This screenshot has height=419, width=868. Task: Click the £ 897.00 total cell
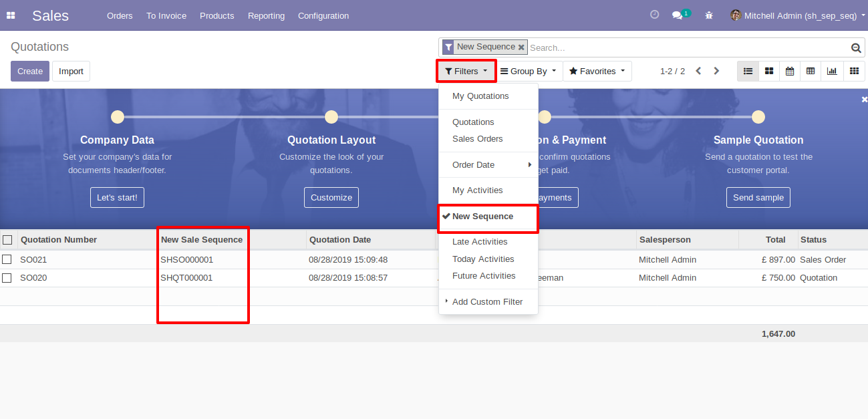coord(778,259)
